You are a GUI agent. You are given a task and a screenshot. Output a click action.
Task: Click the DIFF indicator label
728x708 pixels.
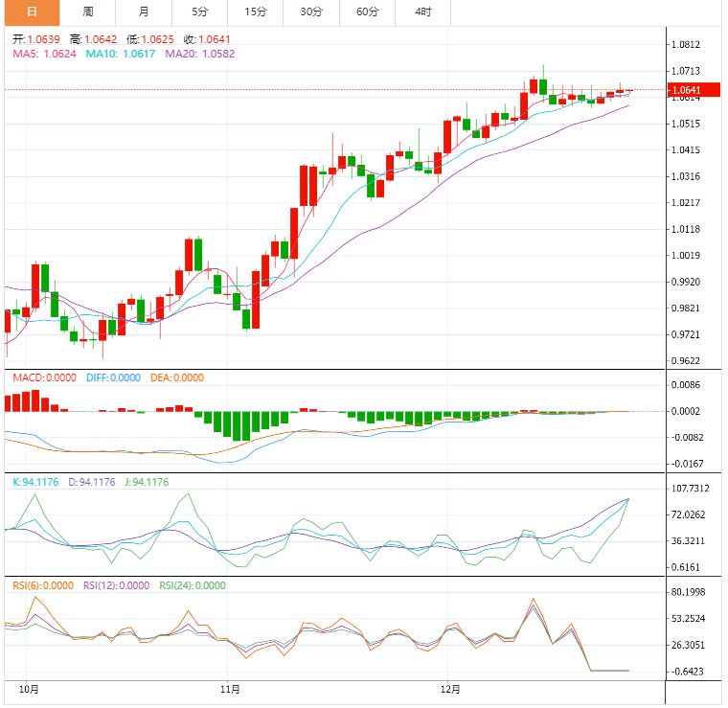tap(113, 377)
